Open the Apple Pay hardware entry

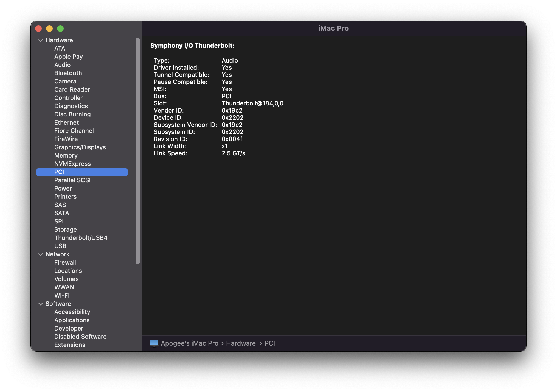click(68, 57)
